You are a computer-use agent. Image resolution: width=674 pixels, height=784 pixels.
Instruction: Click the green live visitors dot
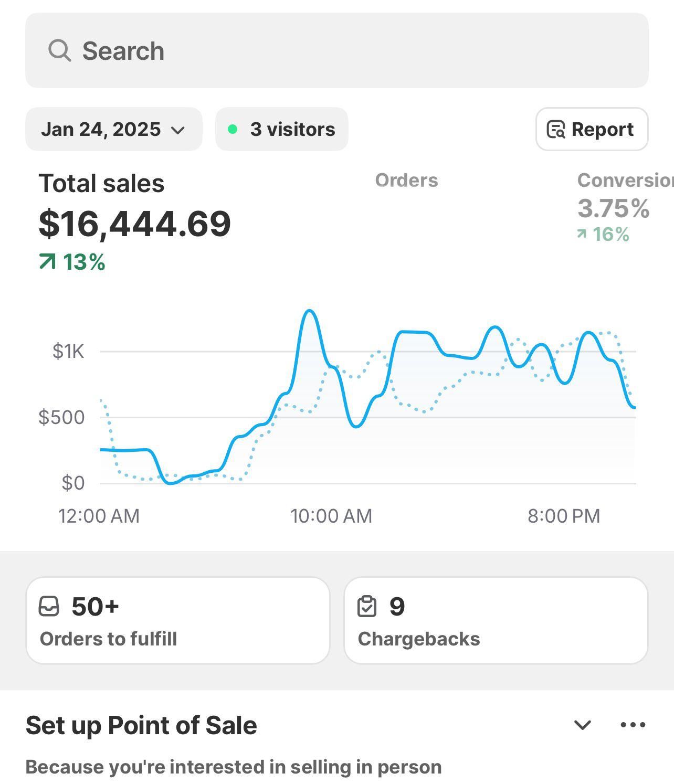pyautogui.click(x=233, y=129)
